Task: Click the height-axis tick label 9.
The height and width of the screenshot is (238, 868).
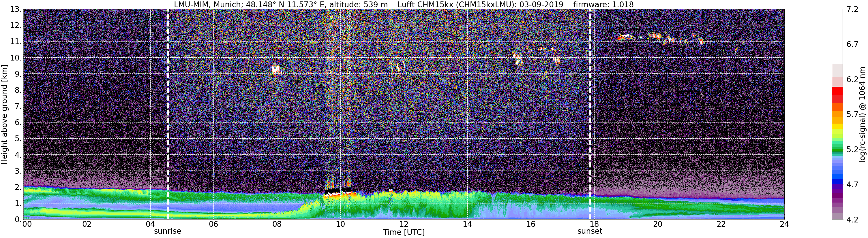Action: 18,74
